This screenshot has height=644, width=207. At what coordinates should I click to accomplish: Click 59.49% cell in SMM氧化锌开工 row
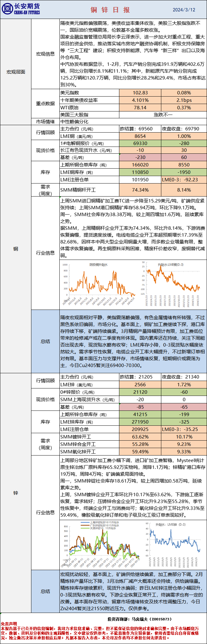pos(140,451)
